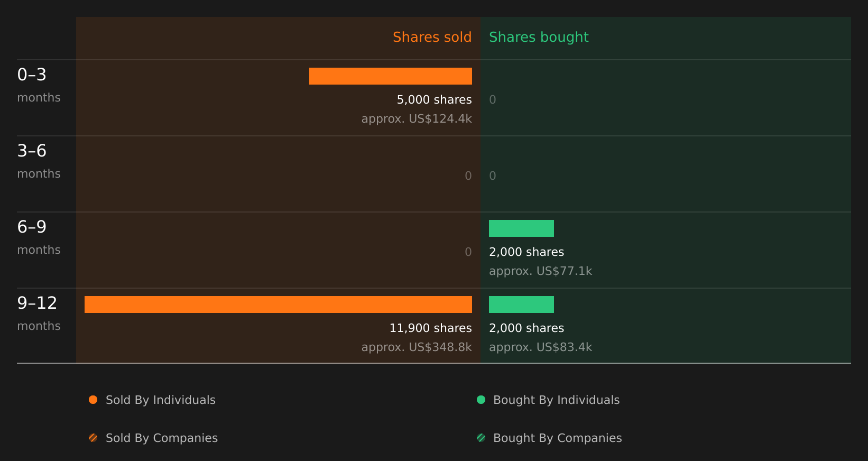Click the 3–6 months row label
Screen dimensions: 868x461
(x=39, y=161)
